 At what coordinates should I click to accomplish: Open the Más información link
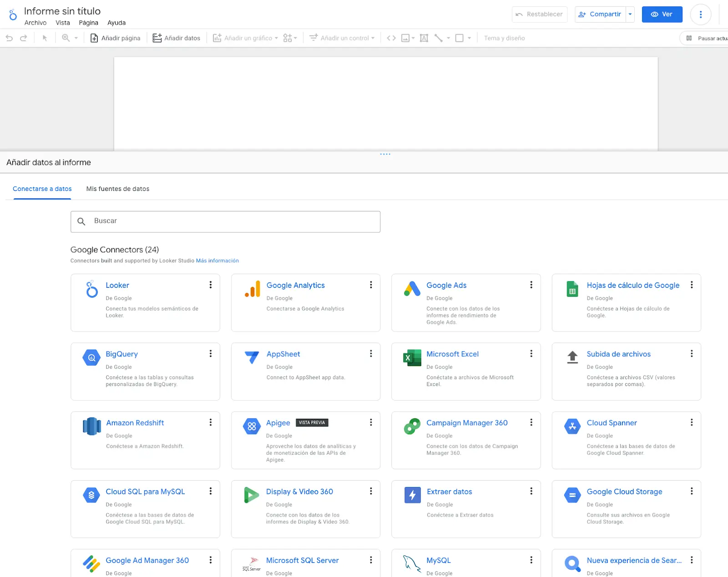(217, 261)
